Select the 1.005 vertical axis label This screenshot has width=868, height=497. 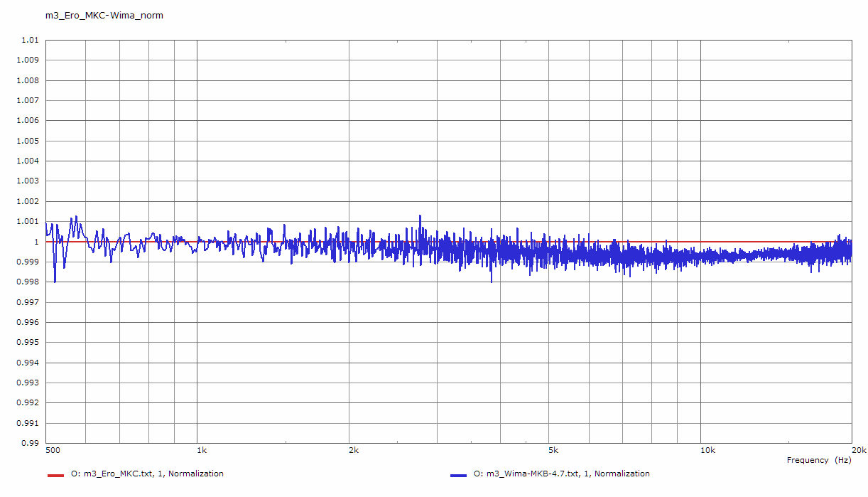pyautogui.click(x=27, y=141)
